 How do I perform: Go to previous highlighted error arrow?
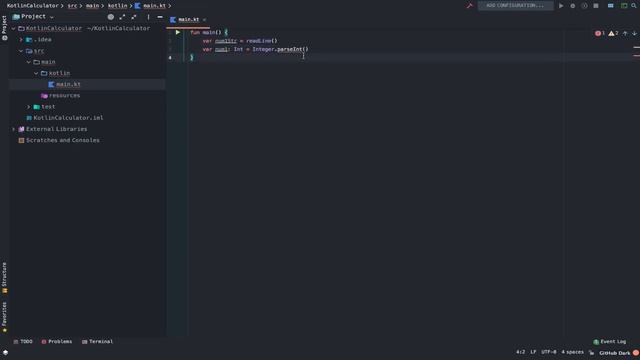625,33
